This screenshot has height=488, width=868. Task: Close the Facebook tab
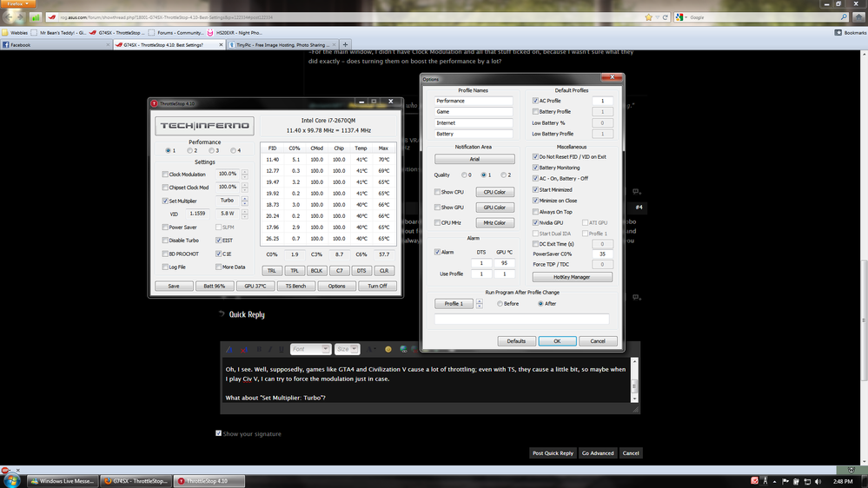coord(108,45)
